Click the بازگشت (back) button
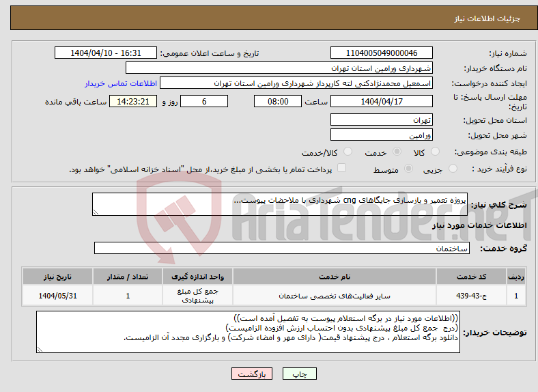 pyautogui.click(x=252, y=374)
